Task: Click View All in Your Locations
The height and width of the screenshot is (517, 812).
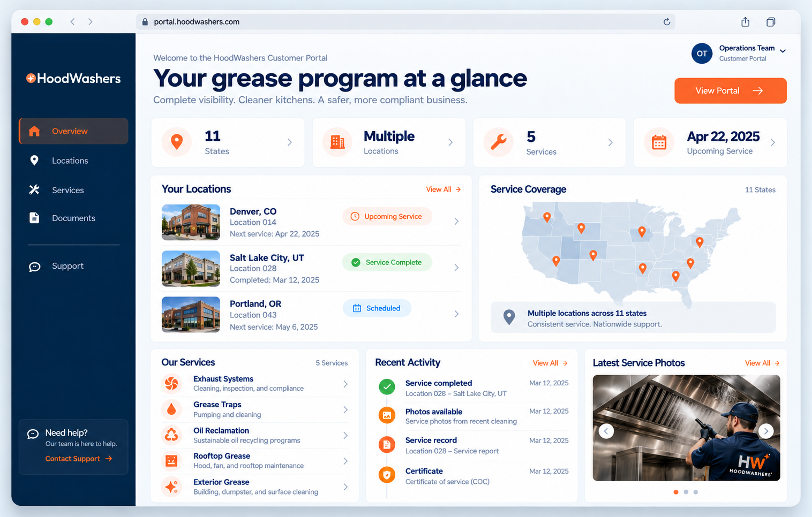Action: [443, 189]
